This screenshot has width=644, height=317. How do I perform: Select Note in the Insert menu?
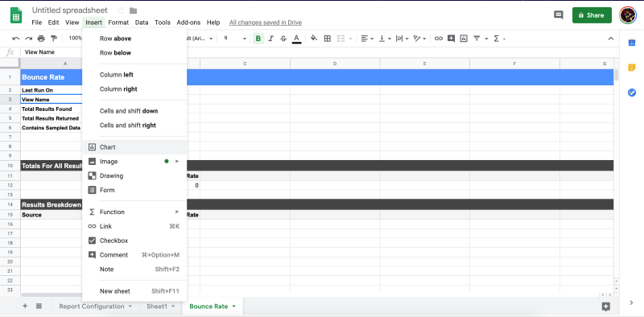(x=134, y=270)
